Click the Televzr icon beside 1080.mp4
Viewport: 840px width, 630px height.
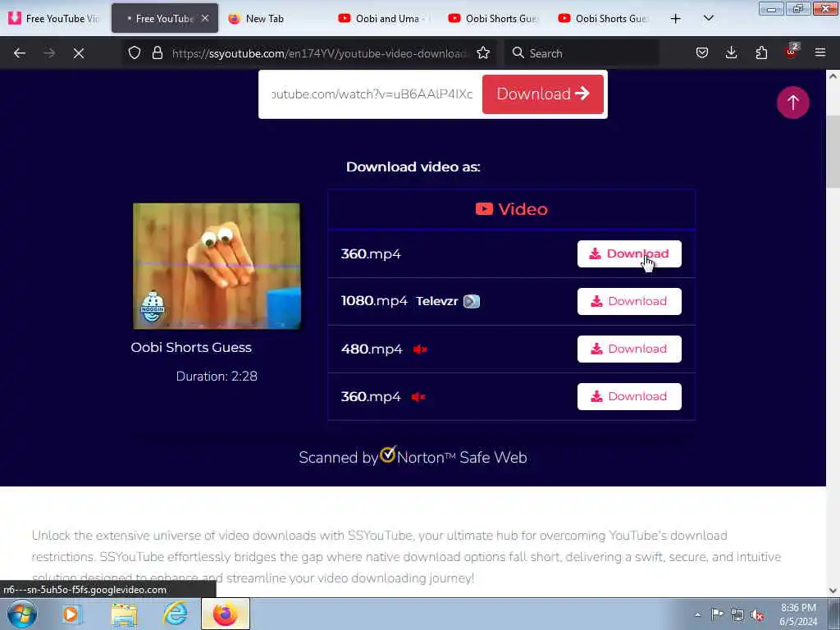pos(472,301)
